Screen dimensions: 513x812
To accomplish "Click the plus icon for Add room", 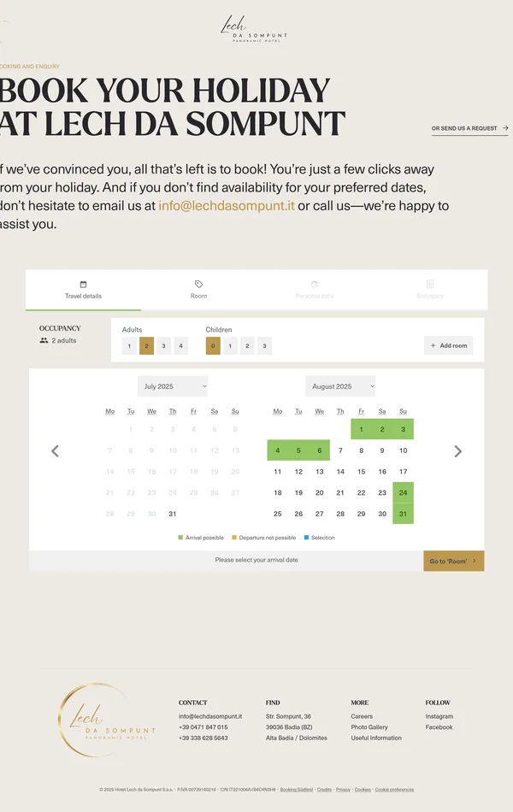I will pyautogui.click(x=433, y=345).
